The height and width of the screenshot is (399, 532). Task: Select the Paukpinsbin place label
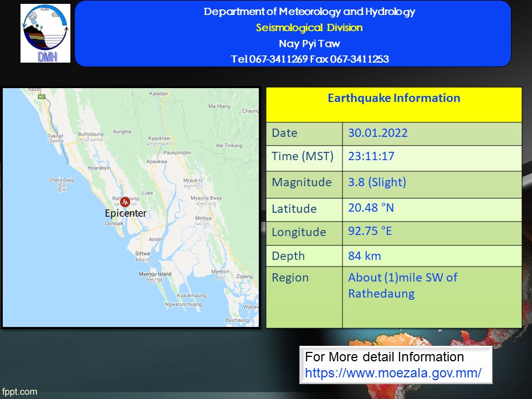(177, 152)
